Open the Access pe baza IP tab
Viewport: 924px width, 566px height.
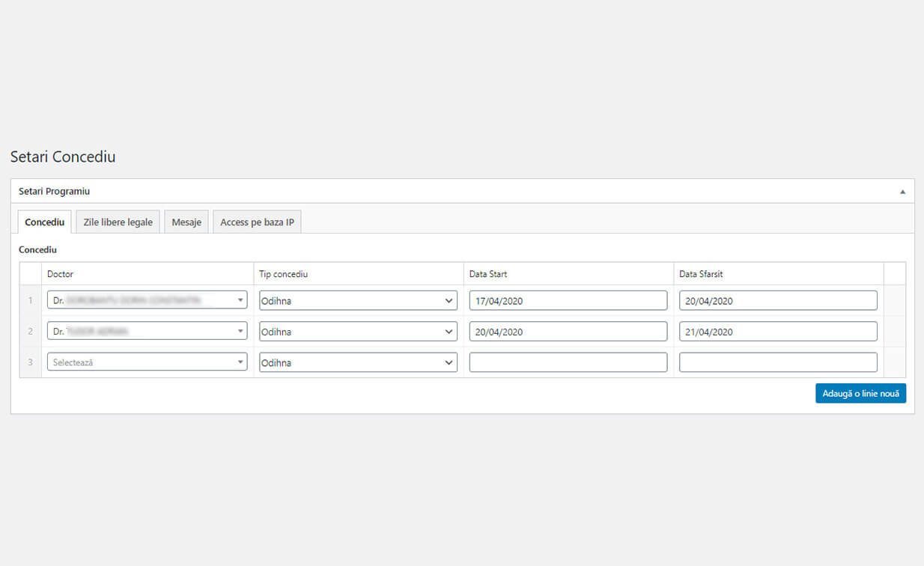(257, 222)
